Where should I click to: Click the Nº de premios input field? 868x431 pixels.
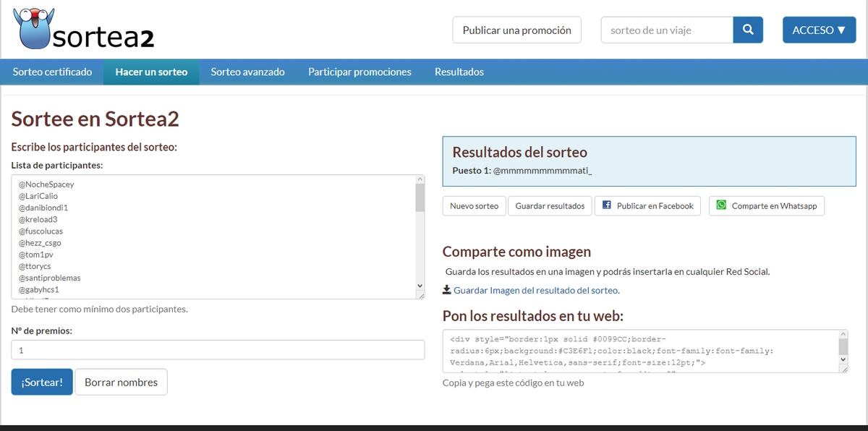218,350
